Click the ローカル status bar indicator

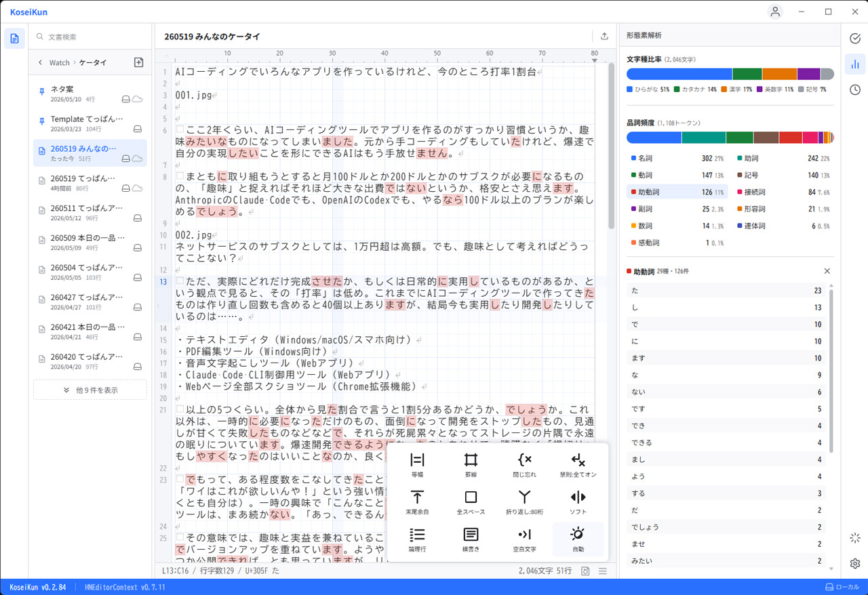click(x=842, y=587)
